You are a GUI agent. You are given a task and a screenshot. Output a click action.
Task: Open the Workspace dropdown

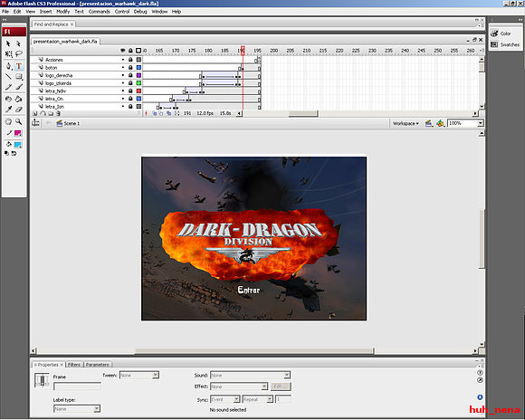pyautogui.click(x=406, y=124)
